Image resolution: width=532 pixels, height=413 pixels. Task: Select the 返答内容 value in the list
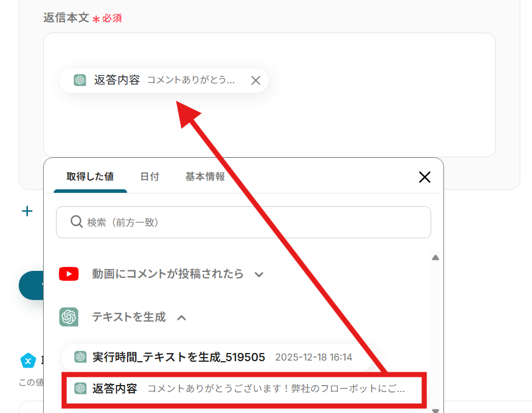244,389
